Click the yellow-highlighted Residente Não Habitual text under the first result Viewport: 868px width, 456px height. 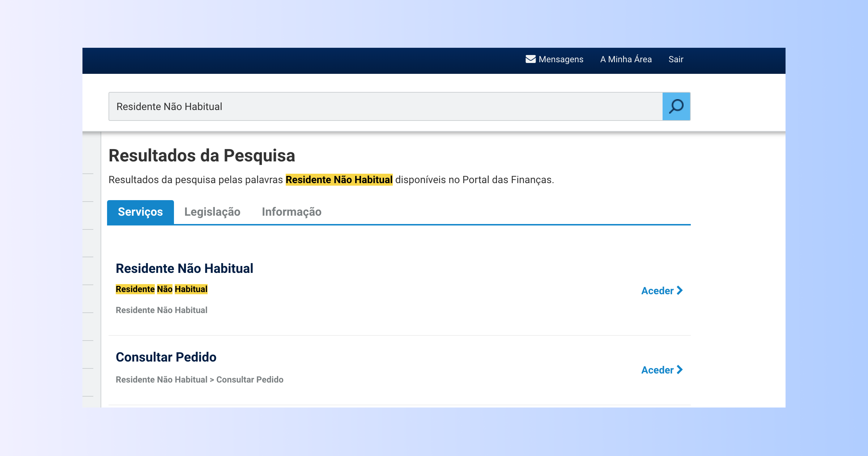[x=162, y=289]
